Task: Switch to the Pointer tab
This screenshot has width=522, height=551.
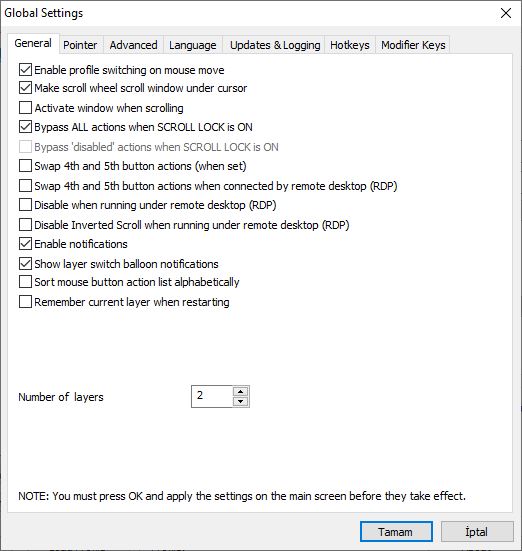Action: (80, 45)
